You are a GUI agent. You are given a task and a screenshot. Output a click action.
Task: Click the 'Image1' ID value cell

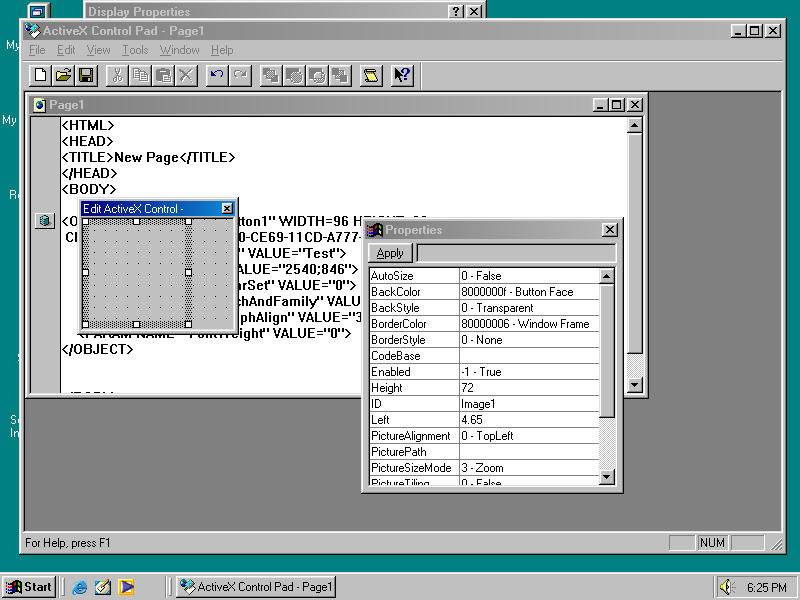pyautogui.click(x=529, y=404)
